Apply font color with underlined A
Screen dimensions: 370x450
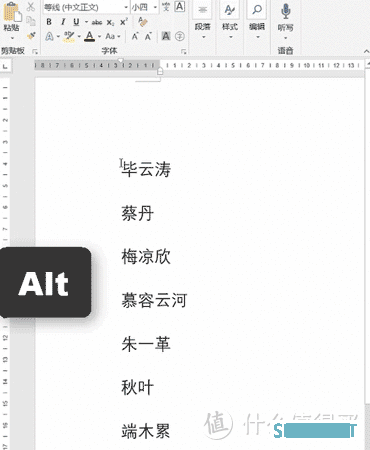point(89,36)
